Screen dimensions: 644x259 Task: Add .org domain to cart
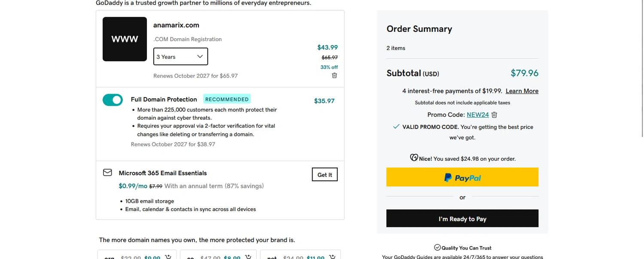coord(168,257)
